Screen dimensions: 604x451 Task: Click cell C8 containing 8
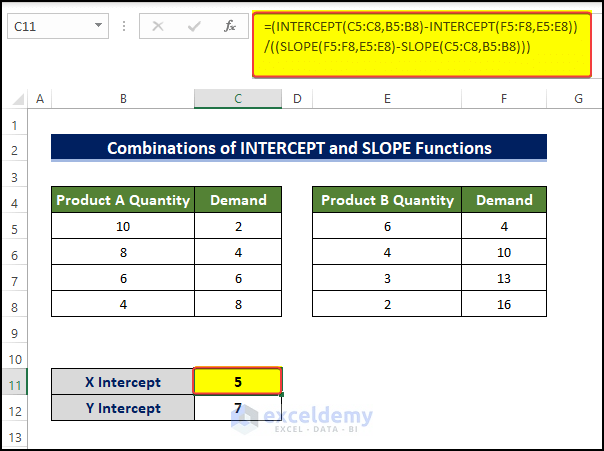pos(238,304)
